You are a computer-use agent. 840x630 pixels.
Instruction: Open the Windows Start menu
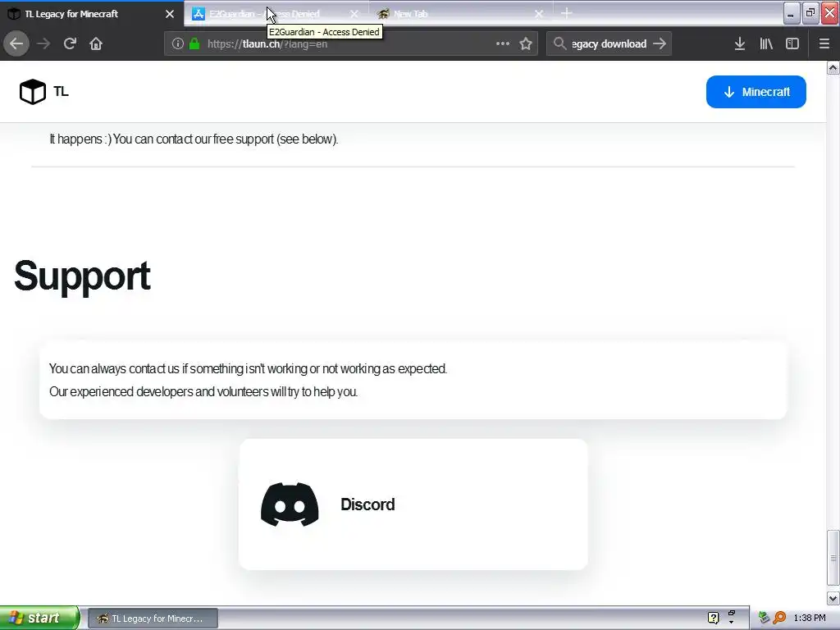(x=39, y=619)
